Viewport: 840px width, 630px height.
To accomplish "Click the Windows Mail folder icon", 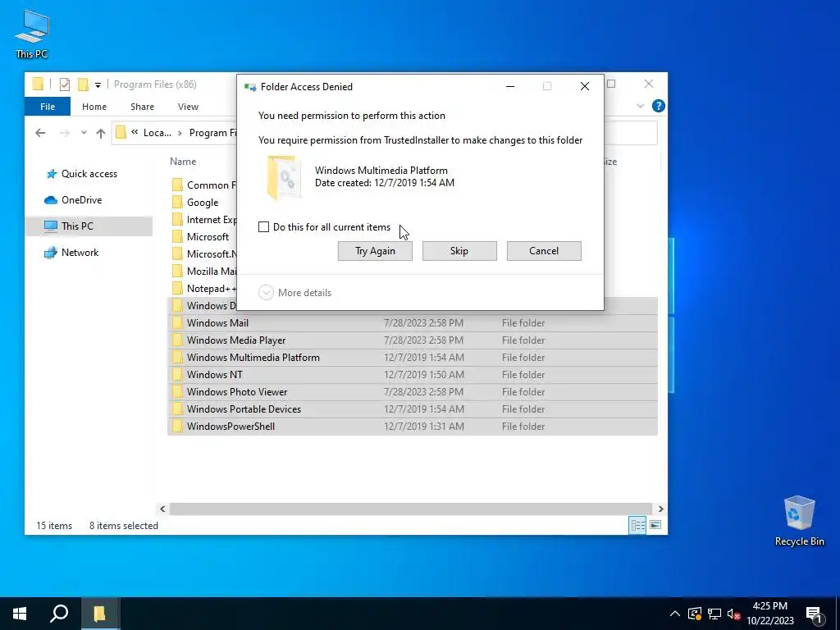I will pos(177,323).
